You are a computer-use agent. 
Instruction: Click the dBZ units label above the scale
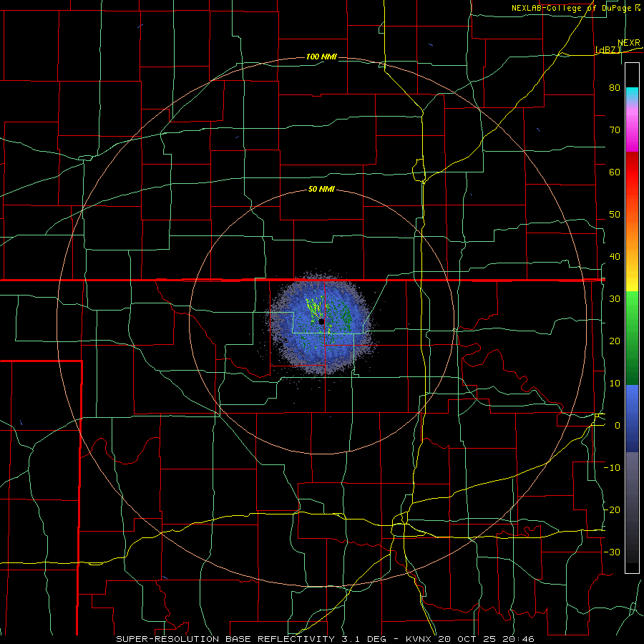coord(608,50)
